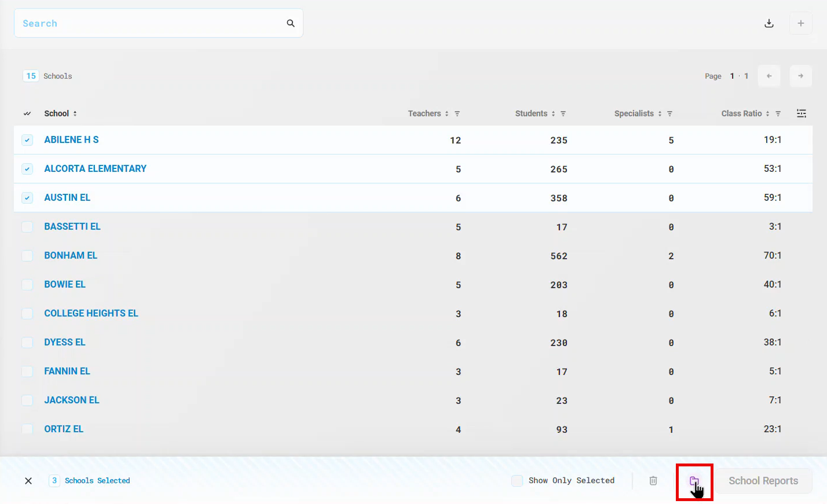Check the FANNIN EL checkbox
Image resolution: width=827 pixels, height=504 pixels.
27,371
